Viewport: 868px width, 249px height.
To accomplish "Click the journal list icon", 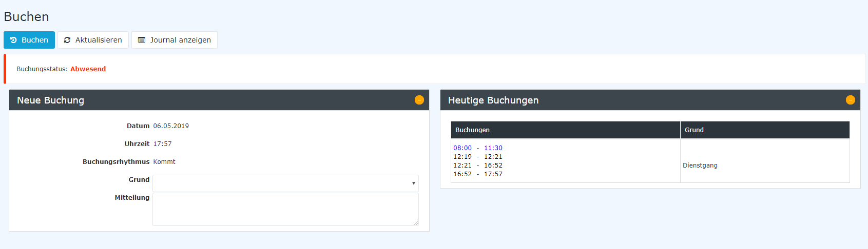I will pos(142,40).
